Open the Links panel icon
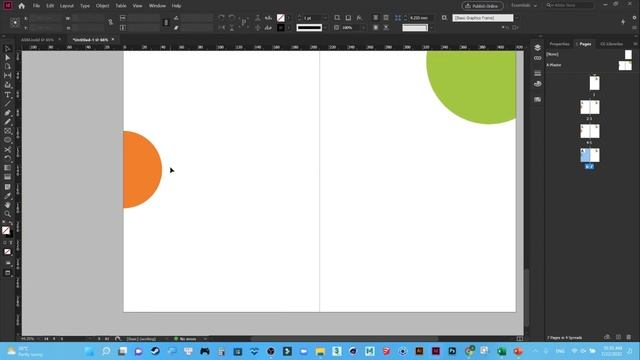The image size is (640, 360). tap(538, 58)
